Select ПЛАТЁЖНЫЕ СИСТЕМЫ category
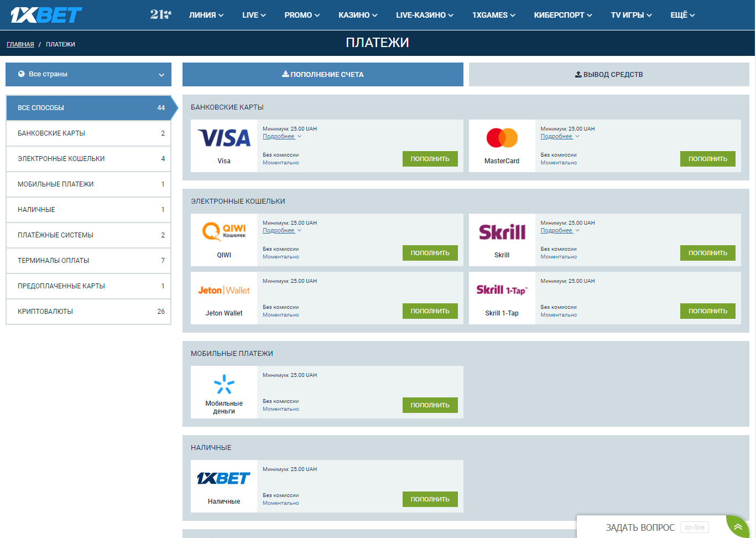The image size is (756, 538). coord(88,235)
